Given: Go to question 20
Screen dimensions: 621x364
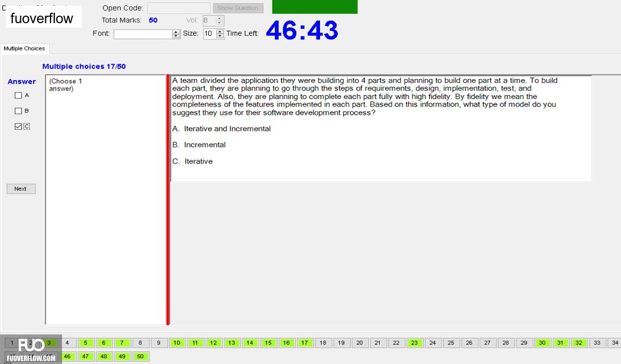Looking at the screenshot, I should click(359, 343).
